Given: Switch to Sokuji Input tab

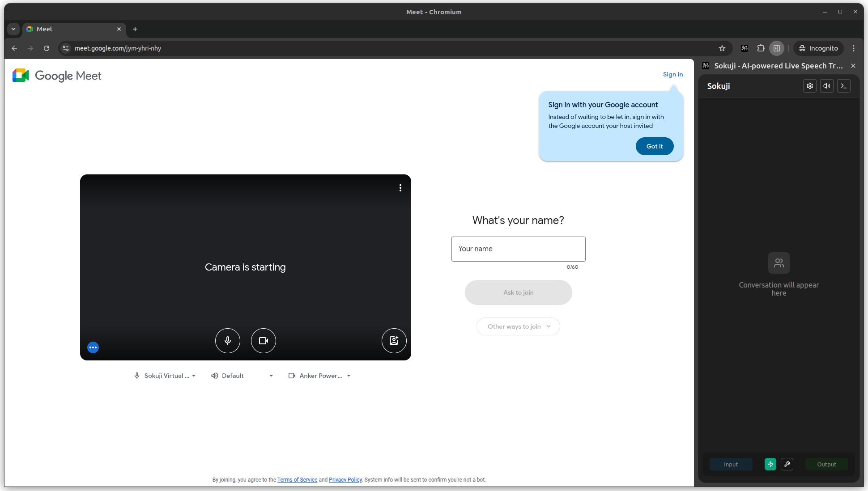Looking at the screenshot, I should 731,464.
